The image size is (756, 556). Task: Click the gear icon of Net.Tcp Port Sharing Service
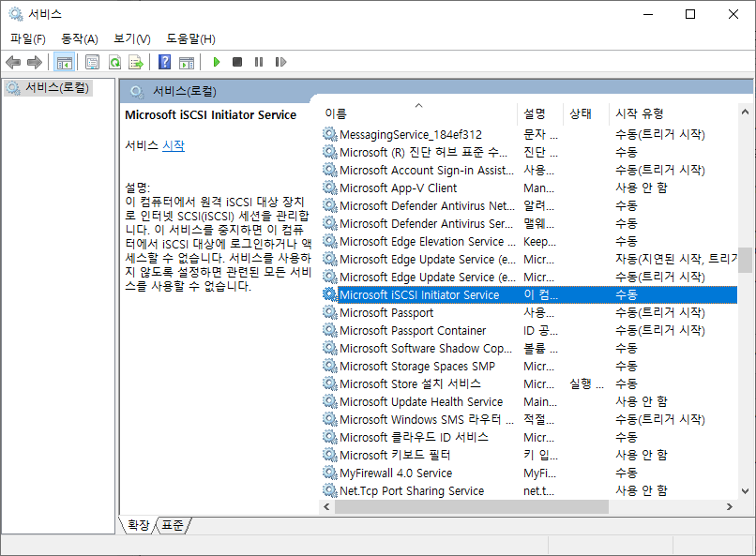click(330, 490)
